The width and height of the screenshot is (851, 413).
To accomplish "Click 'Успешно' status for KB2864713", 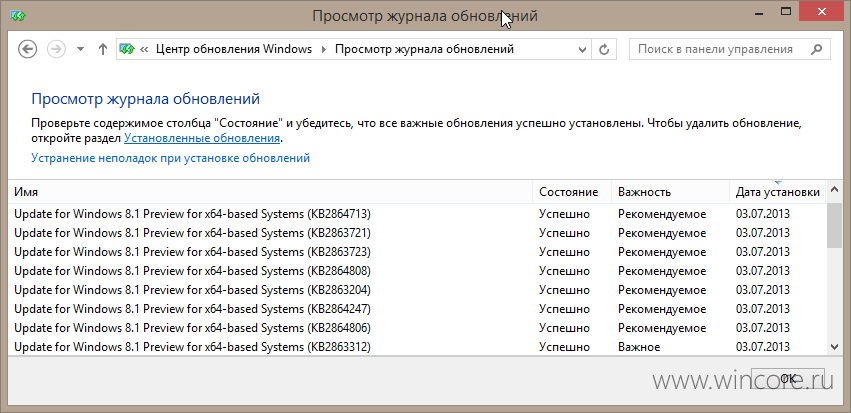I will (564, 214).
